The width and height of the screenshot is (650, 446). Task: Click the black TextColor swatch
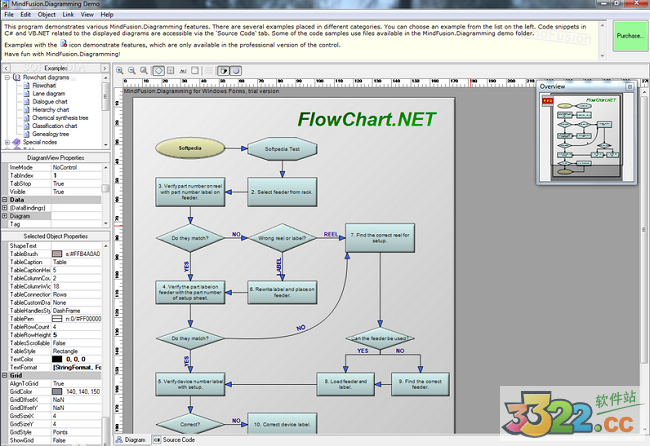coord(57,359)
